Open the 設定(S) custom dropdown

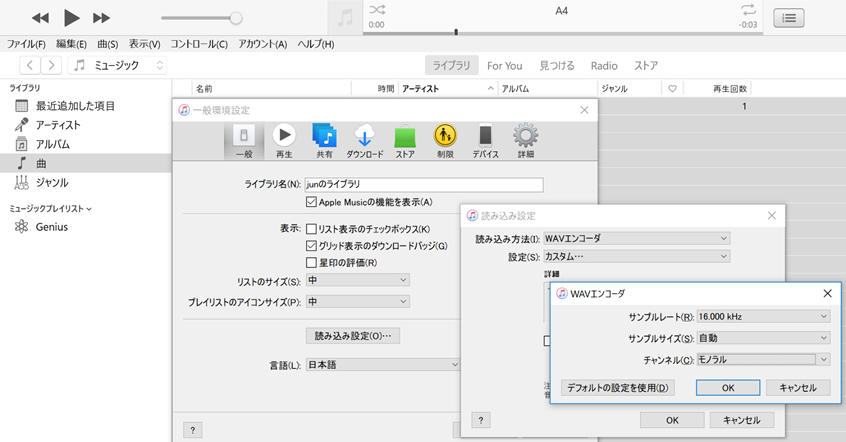pyautogui.click(x=637, y=256)
